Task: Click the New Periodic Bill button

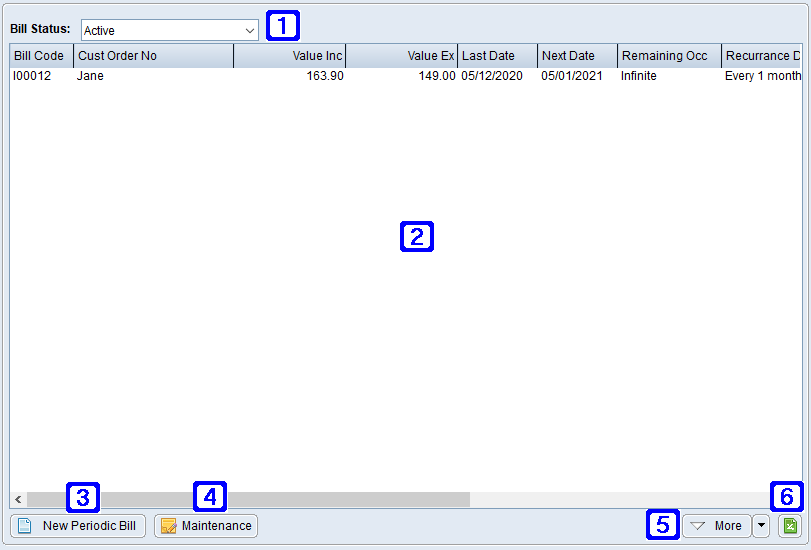Action: click(x=78, y=526)
